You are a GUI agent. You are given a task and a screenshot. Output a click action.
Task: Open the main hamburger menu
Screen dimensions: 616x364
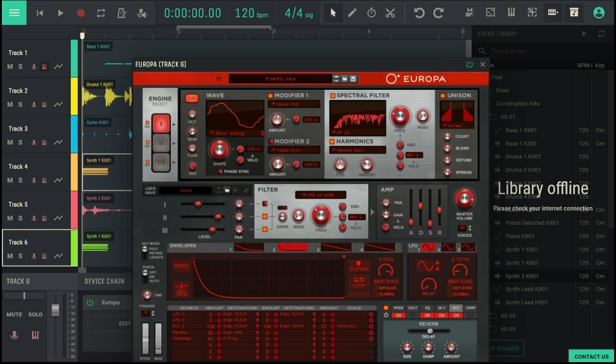(14, 13)
